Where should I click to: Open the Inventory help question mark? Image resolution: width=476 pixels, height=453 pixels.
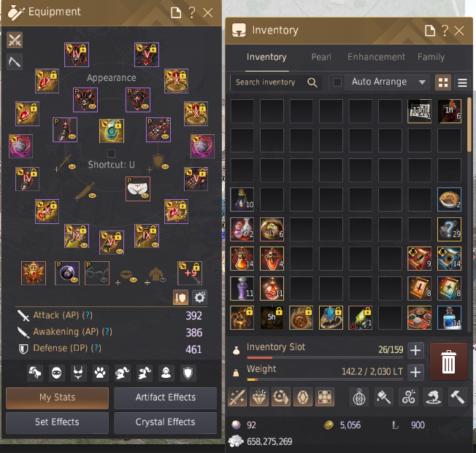pyautogui.click(x=445, y=31)
